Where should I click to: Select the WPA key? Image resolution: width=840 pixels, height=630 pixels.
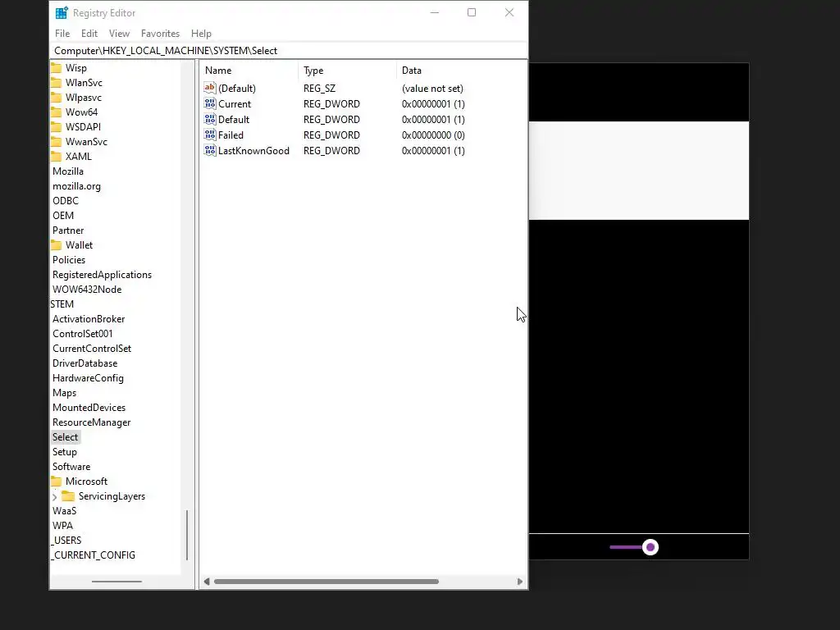[62, 526]
